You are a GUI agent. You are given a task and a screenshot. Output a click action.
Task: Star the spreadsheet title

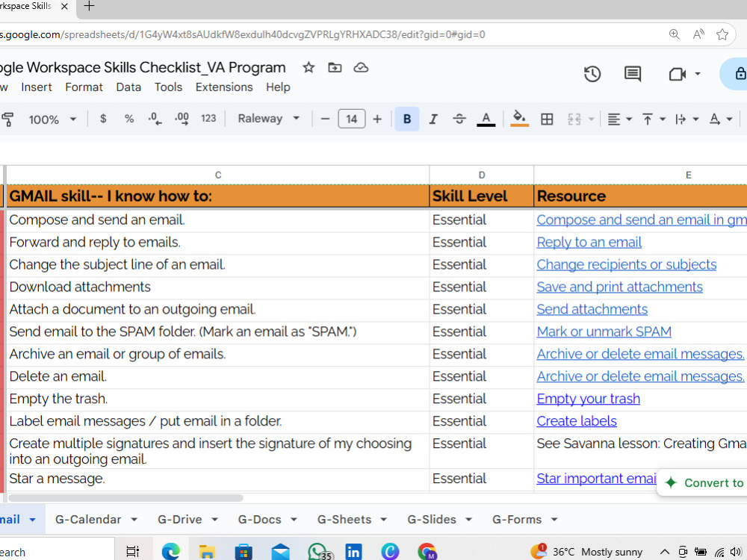[309, 68]
